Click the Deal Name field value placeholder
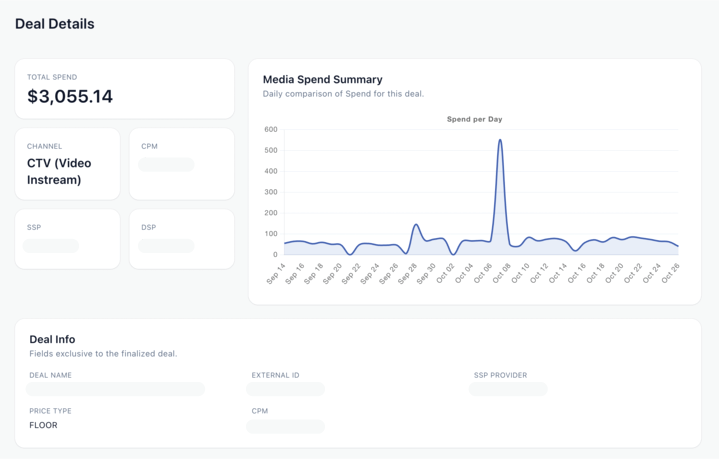 (x=116, y=389)
